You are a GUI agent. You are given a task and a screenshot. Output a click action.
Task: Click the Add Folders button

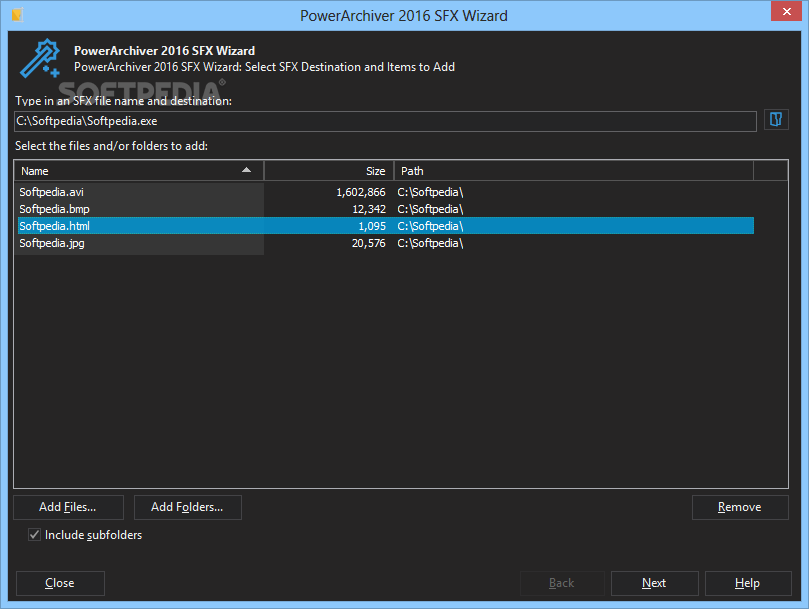(187, 507)
